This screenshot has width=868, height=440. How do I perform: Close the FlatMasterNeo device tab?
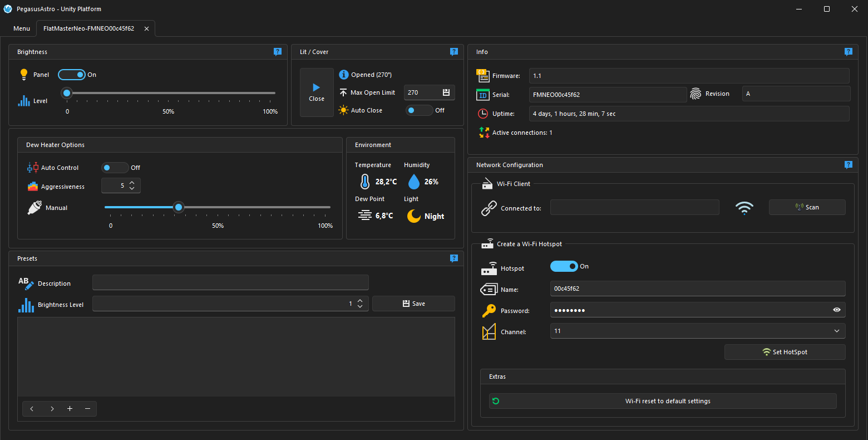146,28
